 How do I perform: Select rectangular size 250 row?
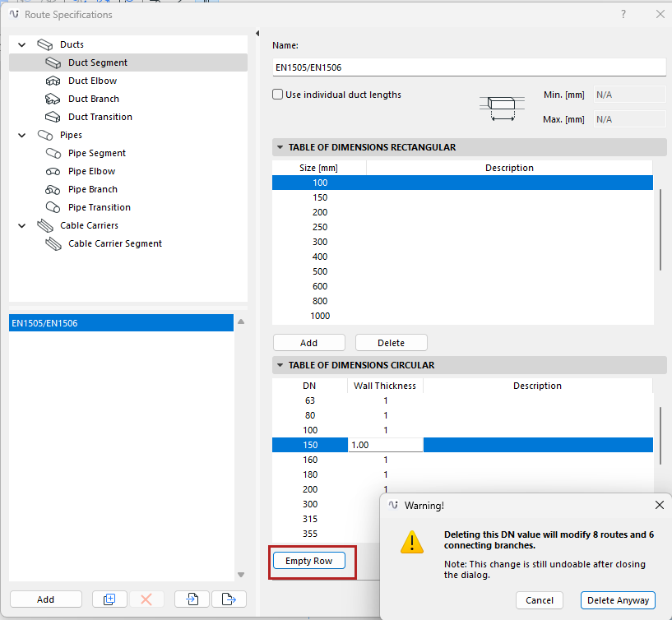tap(462, 227)
